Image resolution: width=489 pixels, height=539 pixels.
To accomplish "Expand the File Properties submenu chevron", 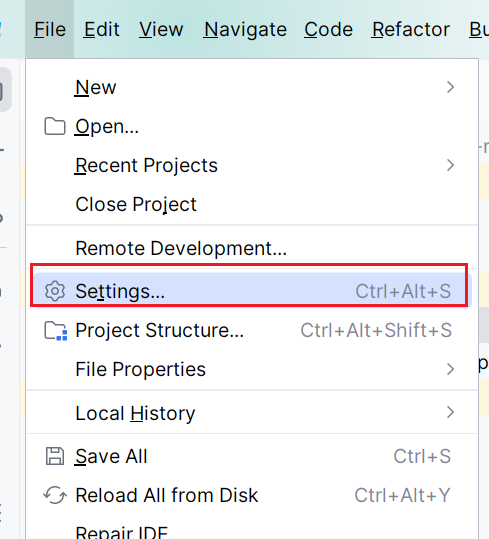I will pyautogui.click(x=450, y=369).
